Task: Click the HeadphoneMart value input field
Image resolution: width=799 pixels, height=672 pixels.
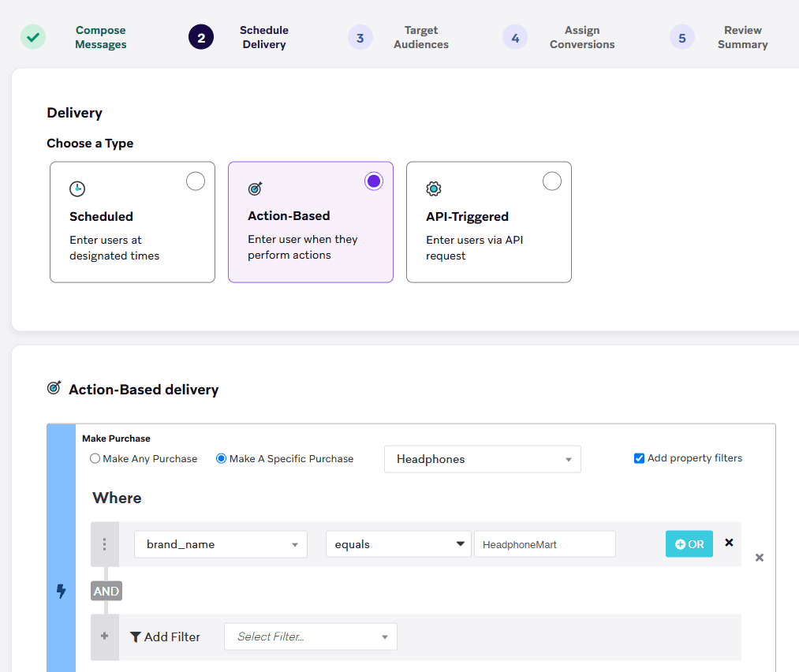Action: tap(545, 544)
